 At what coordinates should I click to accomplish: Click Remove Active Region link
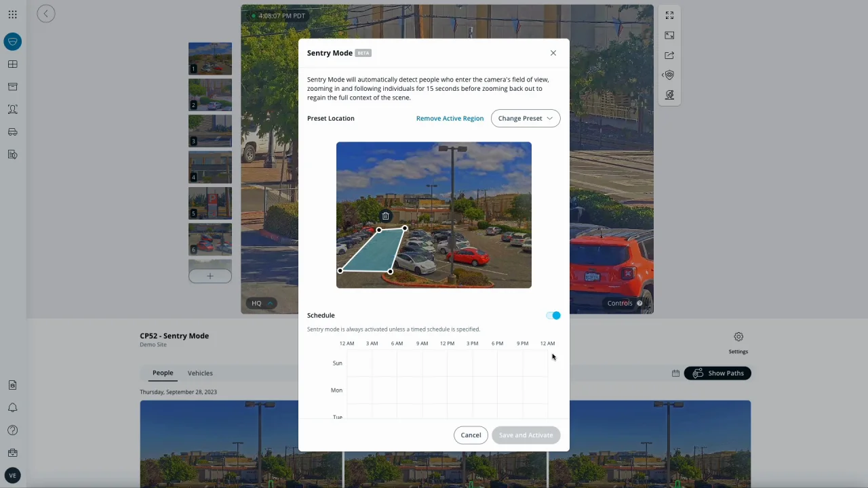pyautogui.click(x=450, y=119)
